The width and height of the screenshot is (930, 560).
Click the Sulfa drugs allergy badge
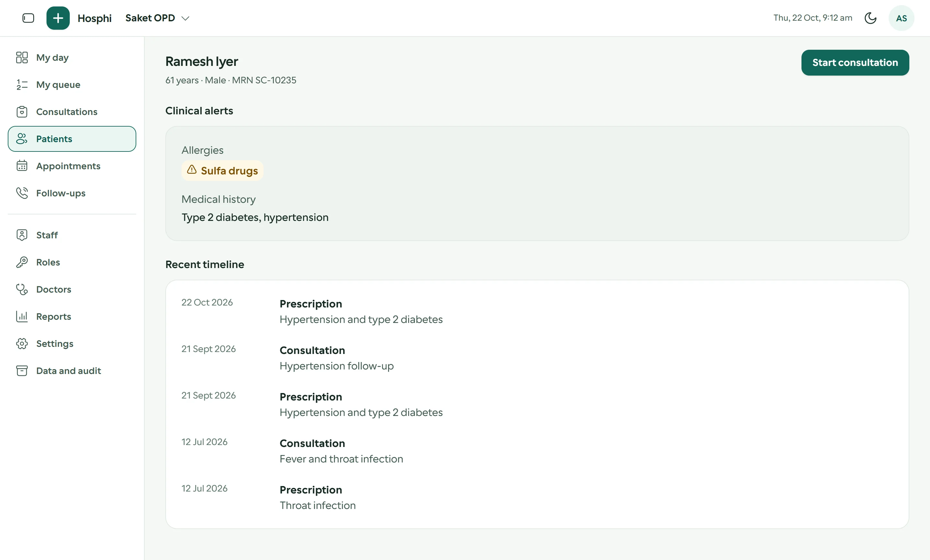click(x=222, y=171)
